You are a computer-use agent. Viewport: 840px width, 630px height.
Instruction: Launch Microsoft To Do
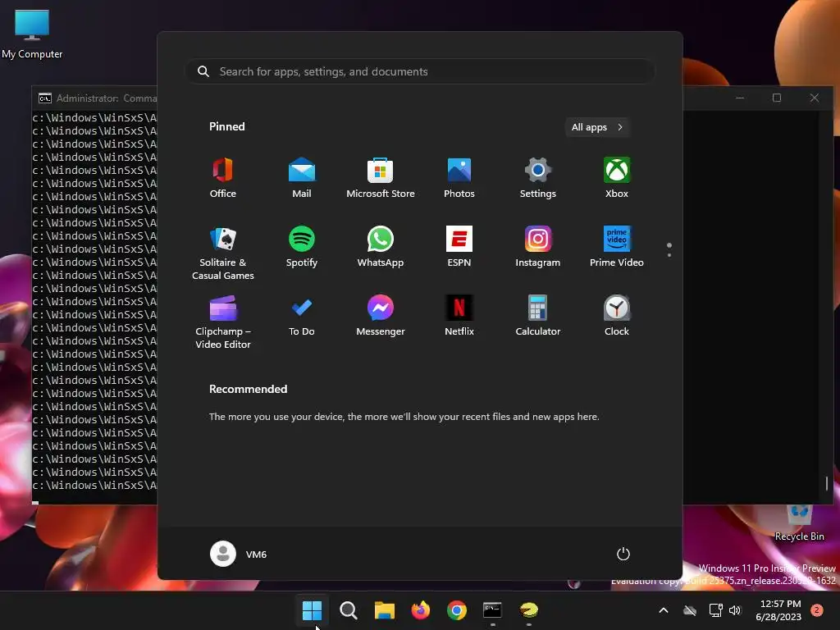pos(302,316)
